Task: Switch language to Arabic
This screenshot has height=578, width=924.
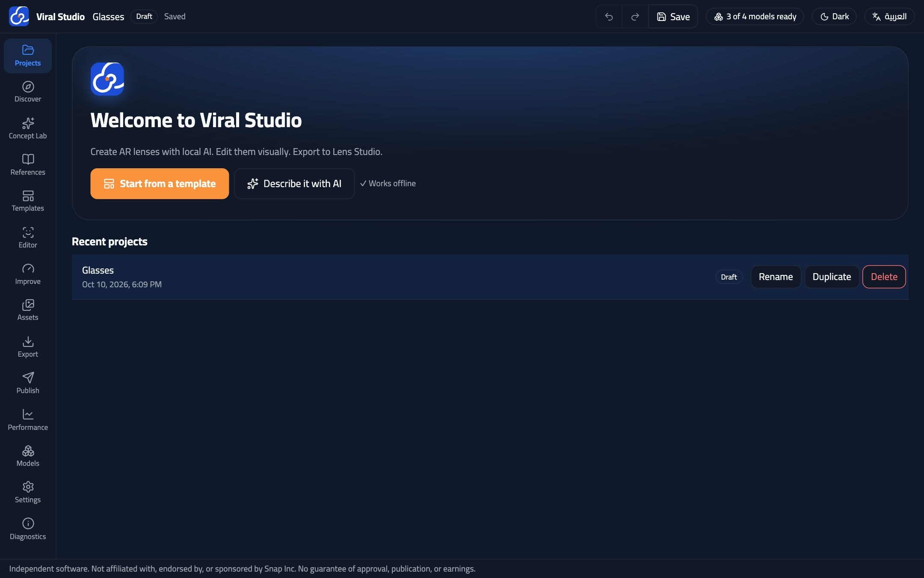Action: pos(889,17)
